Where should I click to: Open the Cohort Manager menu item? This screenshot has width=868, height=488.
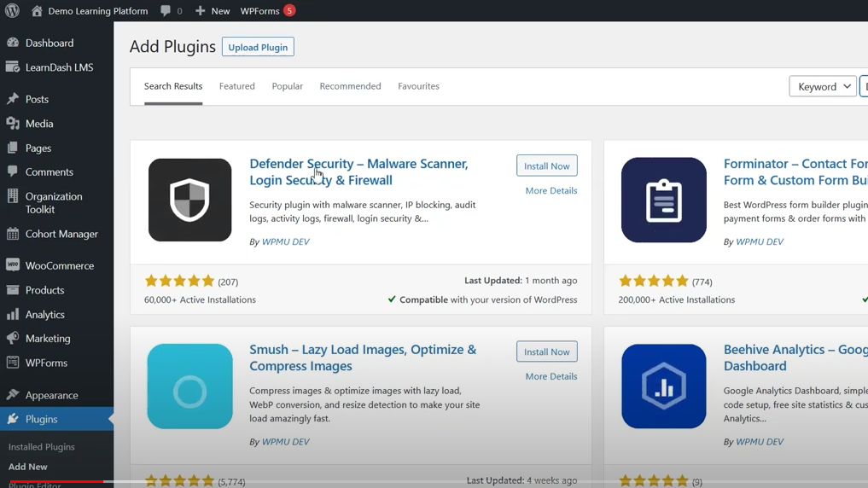point(61,234)
